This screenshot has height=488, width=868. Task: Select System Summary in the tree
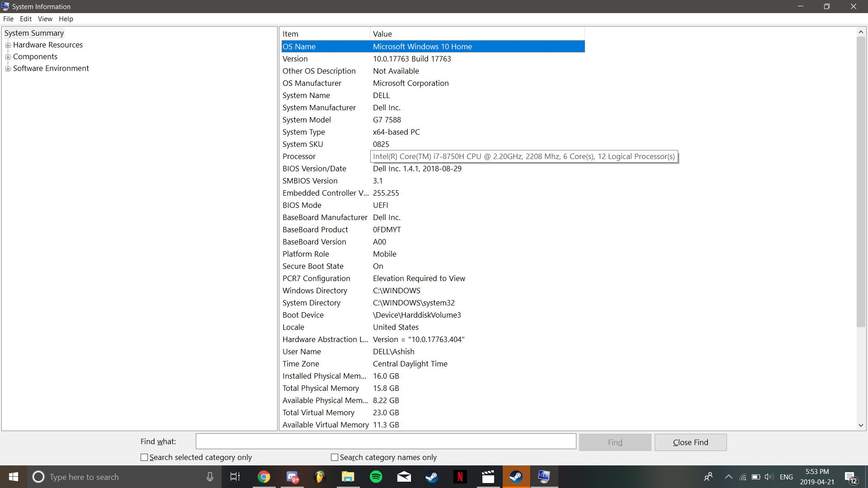[34, 33]
